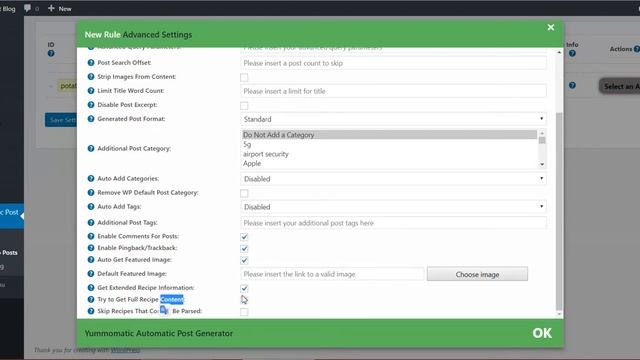Click help icon beside Additional Post Tags
The height and width of the screenshot is (360, 640).
point(91,222)
